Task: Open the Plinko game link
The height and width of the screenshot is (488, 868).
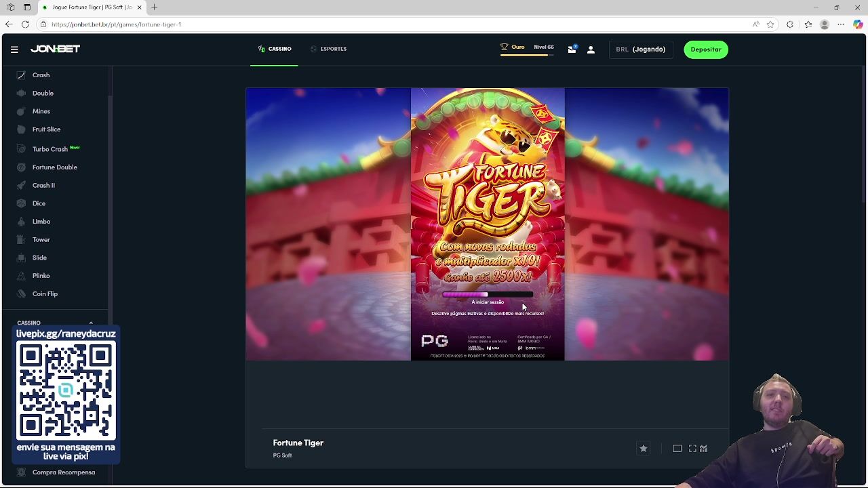Action: click(41, 276)
